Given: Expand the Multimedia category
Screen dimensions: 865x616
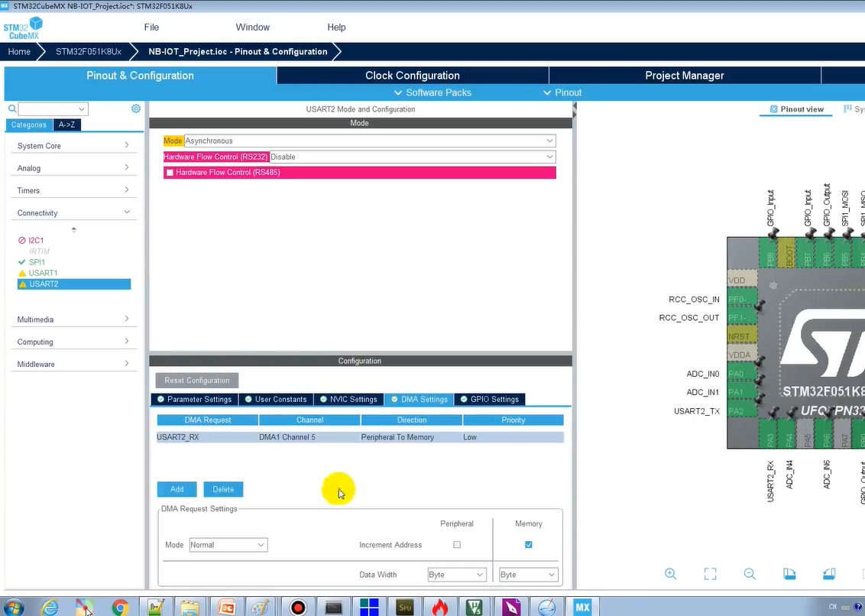Looking at the screenshot, I should [x=73, y=319].
